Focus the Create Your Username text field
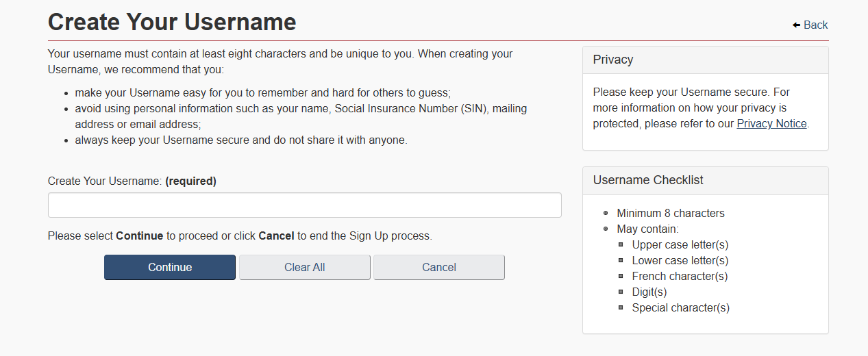 click(304, 205)
